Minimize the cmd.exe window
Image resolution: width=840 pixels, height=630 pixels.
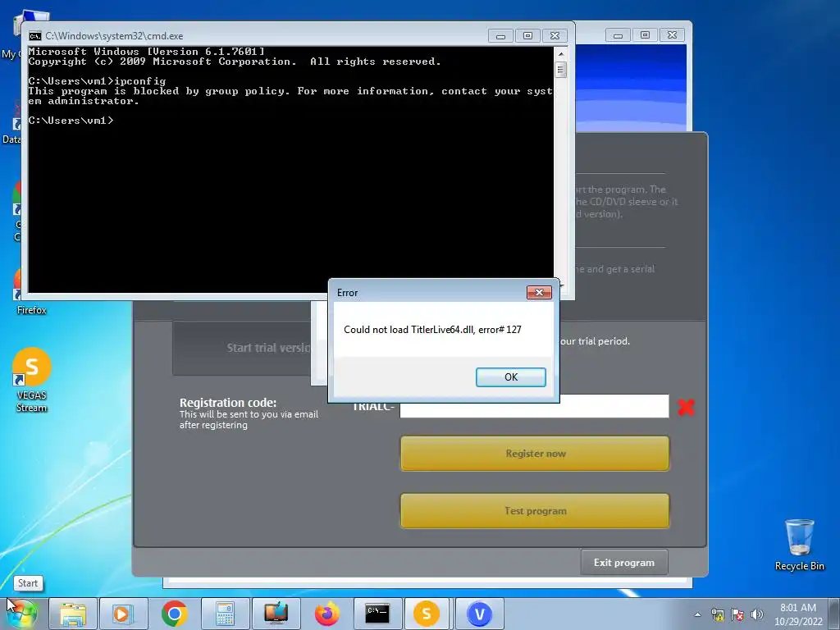coord(500,36)
